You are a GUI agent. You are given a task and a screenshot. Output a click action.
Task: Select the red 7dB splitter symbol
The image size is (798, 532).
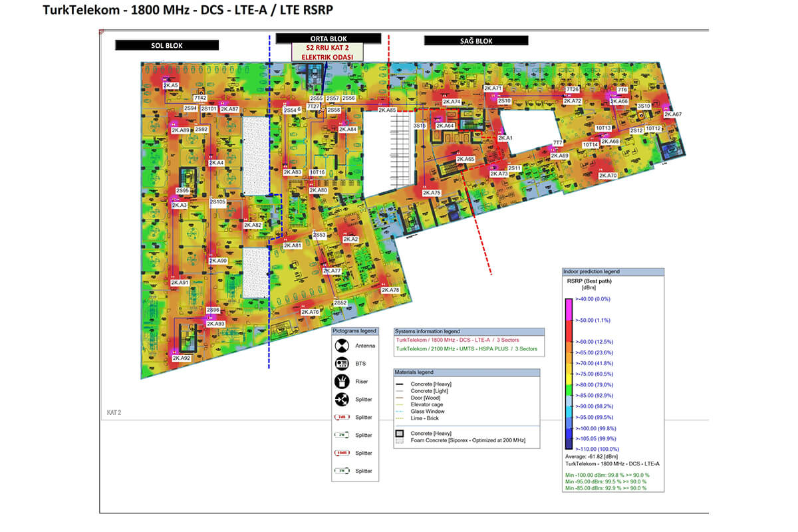[x=342, y=418]
